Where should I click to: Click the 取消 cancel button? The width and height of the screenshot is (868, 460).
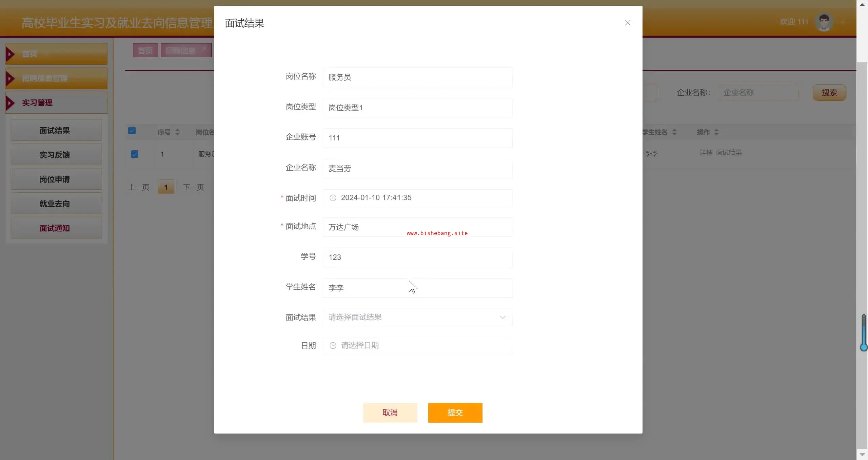click(390, 413)
